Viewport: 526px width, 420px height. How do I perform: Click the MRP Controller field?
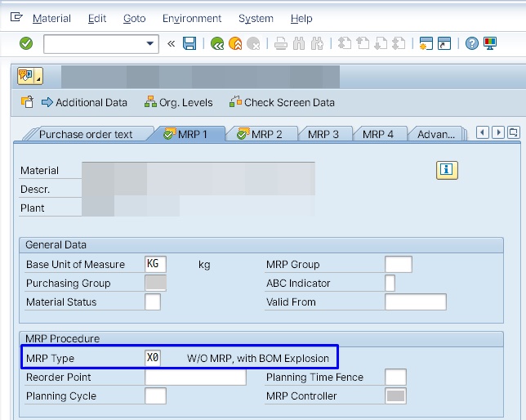(395, 395)
